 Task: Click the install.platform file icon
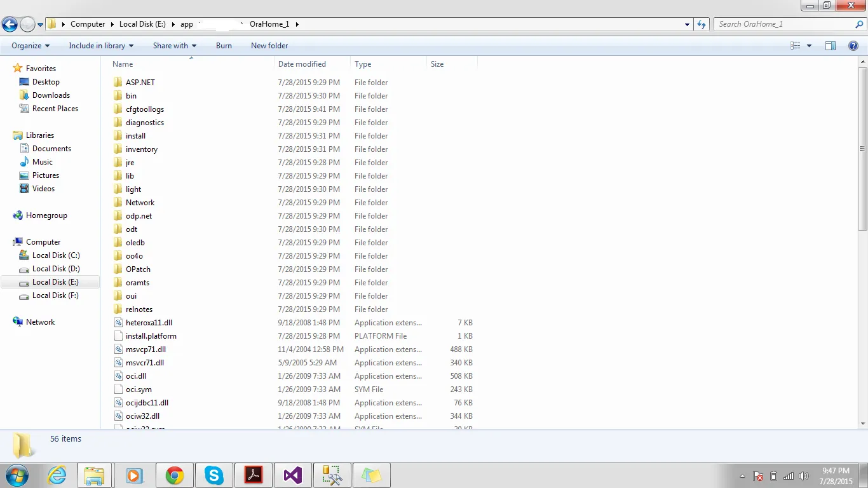click(x=118, y=336)
